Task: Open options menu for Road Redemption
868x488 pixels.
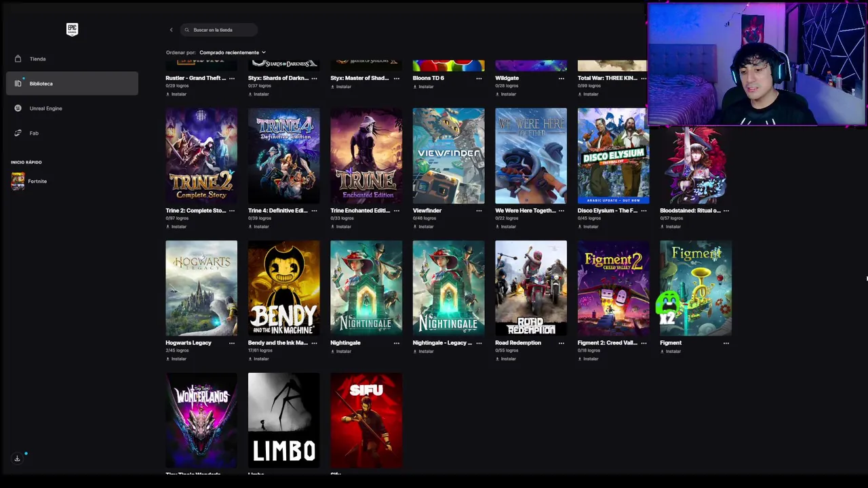Action: point(561,342)
